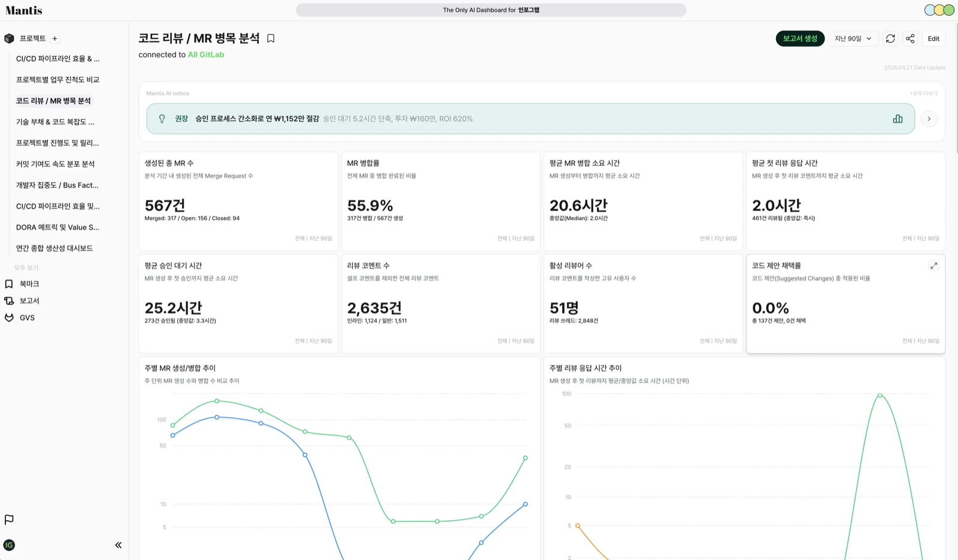The width and height of the screenshot is (958, 560).
Task: Click the chart icon in AI notice banner
Action: (898, 119)
